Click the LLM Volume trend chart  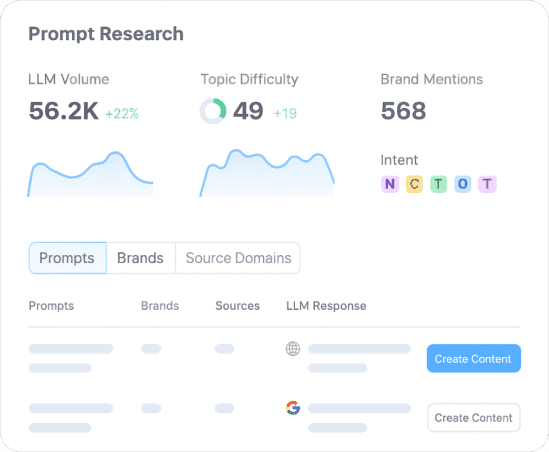click(x=90, y=174)
